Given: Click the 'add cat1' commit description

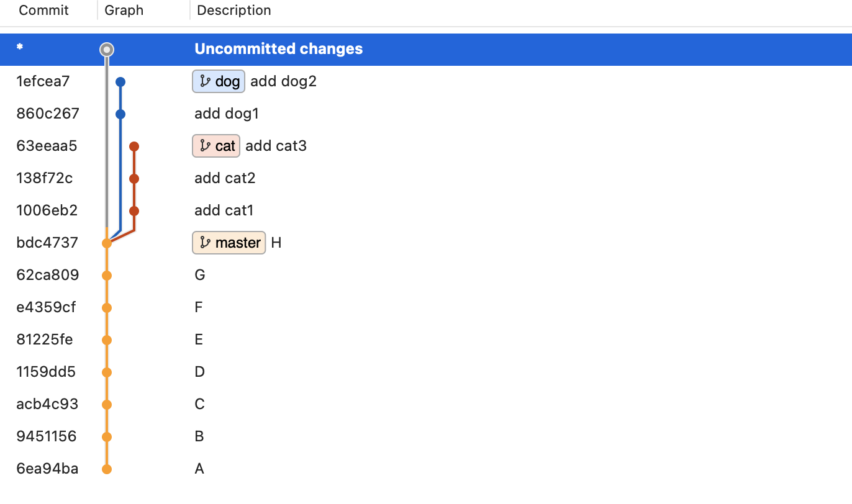Looking at the screenshot, I should [x=224, y=210].
